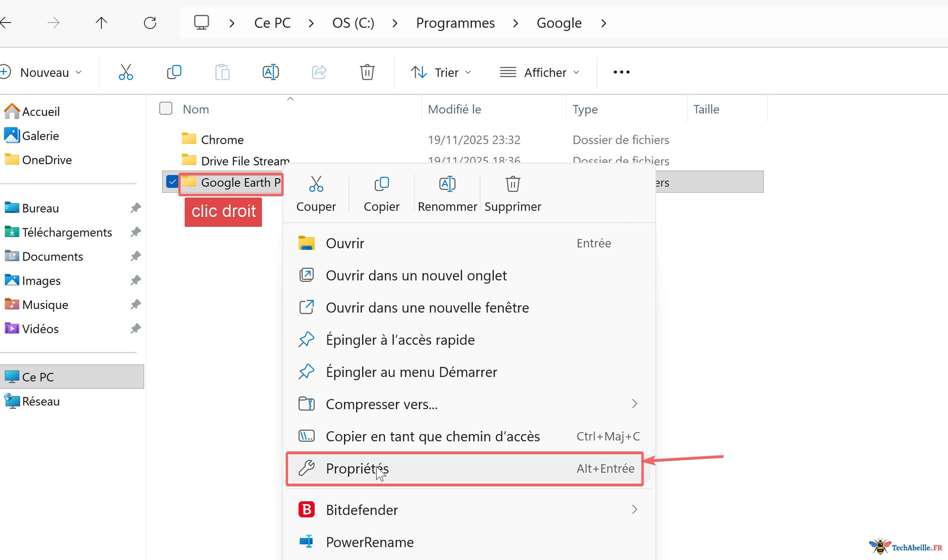Screen dimensions: 948x560
Task: Click the Cut (Couper) toolbar scissors icon
Action: coord(126,72)
